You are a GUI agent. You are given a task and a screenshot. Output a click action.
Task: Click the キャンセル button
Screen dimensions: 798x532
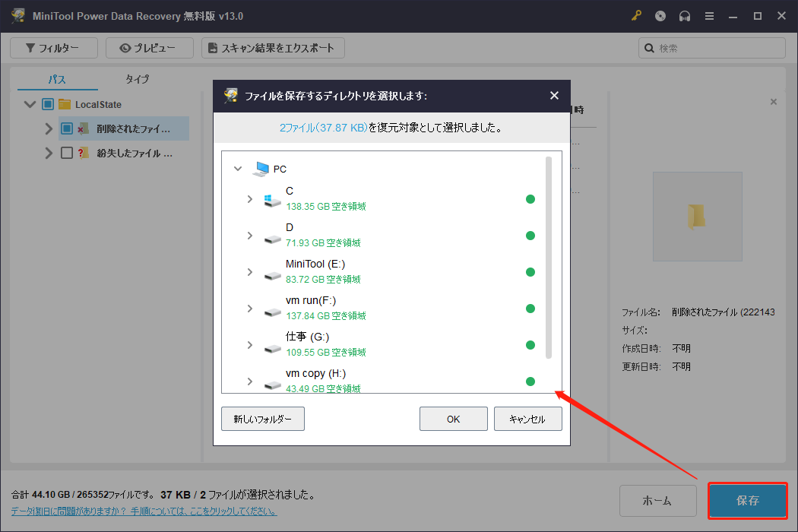coord(527,419)
